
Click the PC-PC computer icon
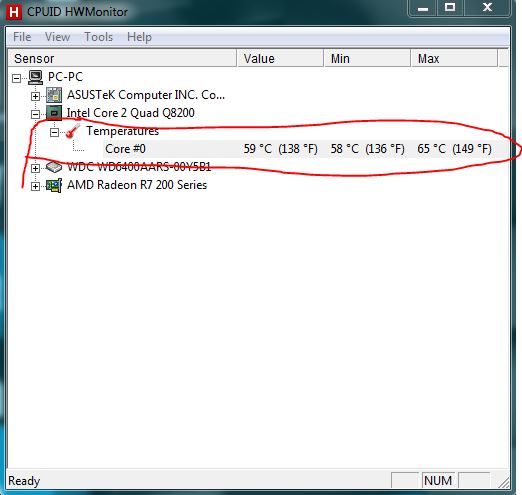pyautogui.click(x=35, y=77)
